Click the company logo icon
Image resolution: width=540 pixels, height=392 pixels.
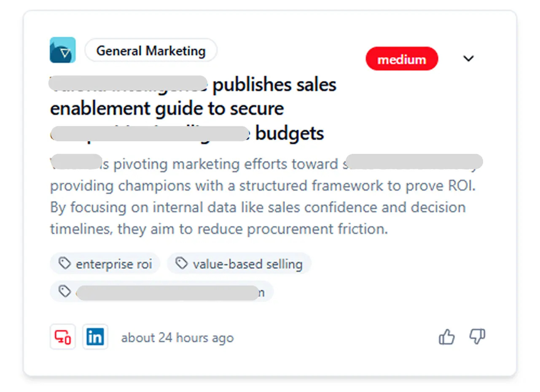tap(62, 50)
